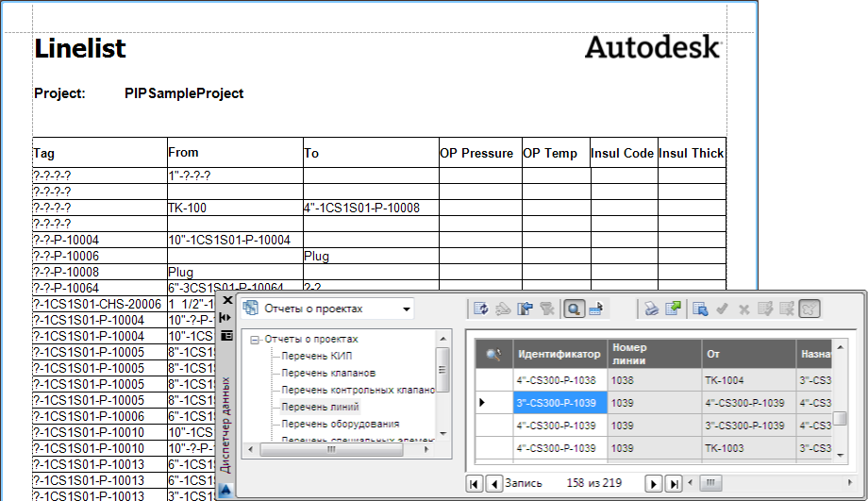The height and width of the screenshot is (501, 868).
Task: Select the highlighted cell 3"-CS300-P-1039
Action: click(559, 403)
